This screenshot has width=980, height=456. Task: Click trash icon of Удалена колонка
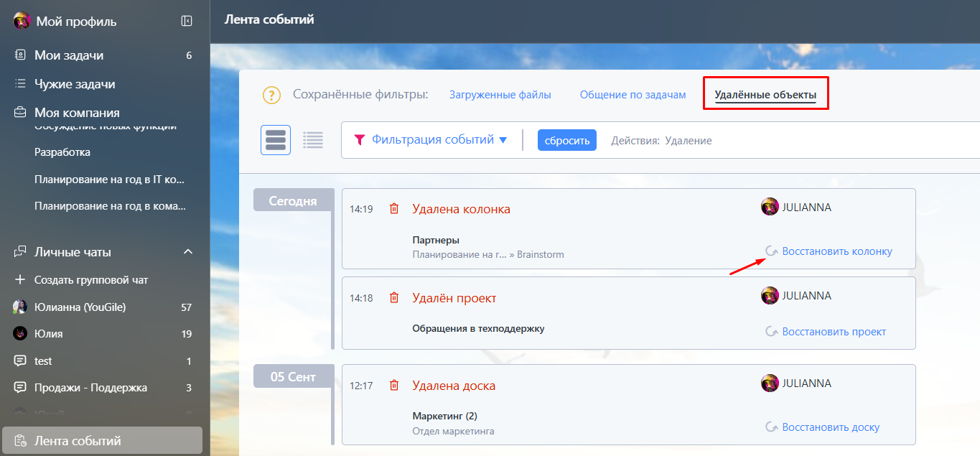[x=393, y=209]
